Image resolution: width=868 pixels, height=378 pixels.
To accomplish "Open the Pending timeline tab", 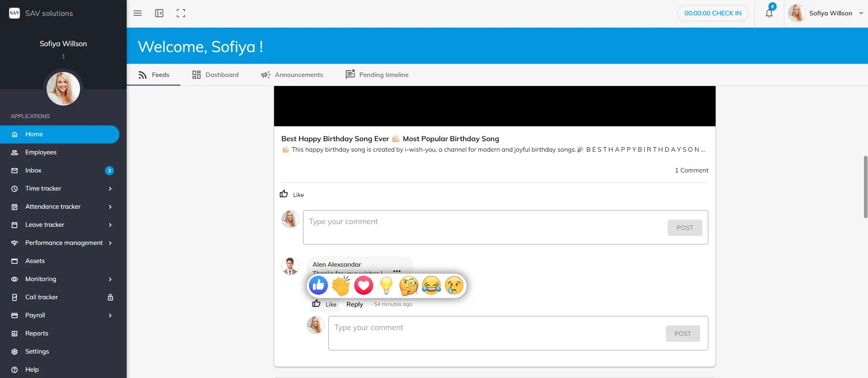I will pyautogui.click(x=377, y=75).
